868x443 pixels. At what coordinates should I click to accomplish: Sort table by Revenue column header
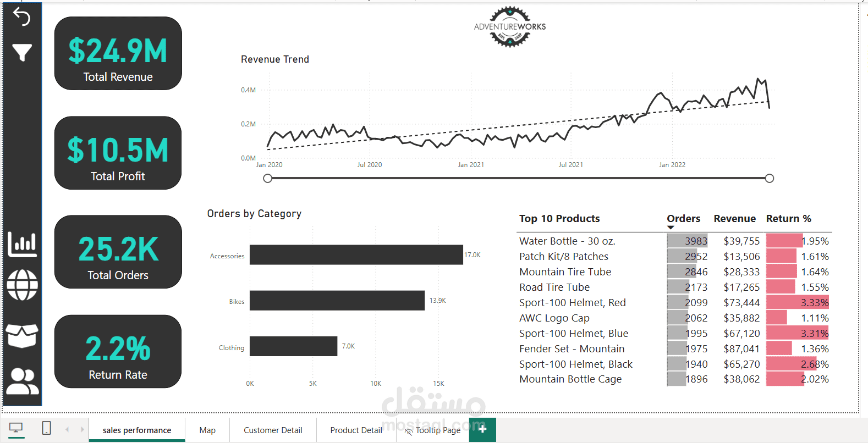[x=734, y=219]
